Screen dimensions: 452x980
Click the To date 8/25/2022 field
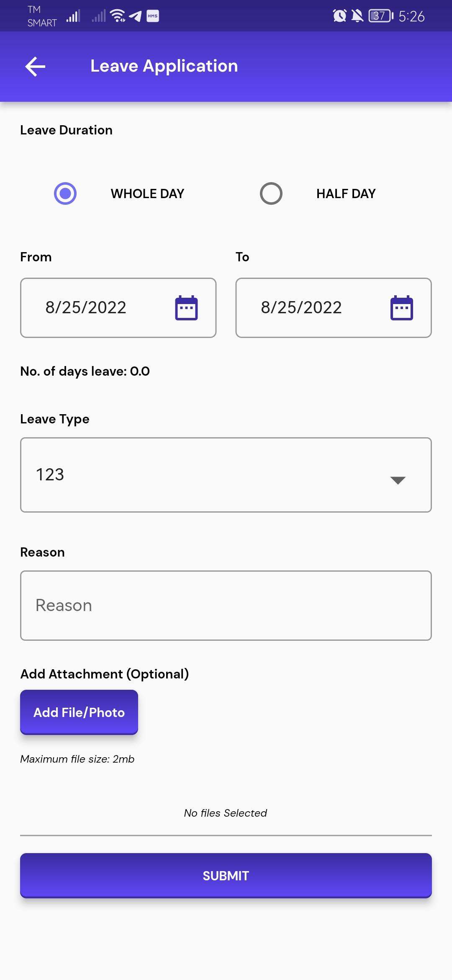pyautogui.click(x=334, y=308)
